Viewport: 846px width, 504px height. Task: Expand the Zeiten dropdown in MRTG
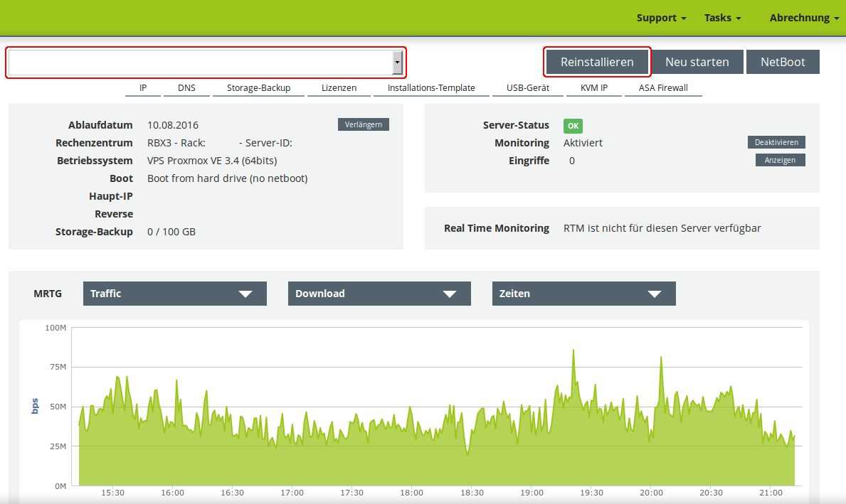point(583,294)
